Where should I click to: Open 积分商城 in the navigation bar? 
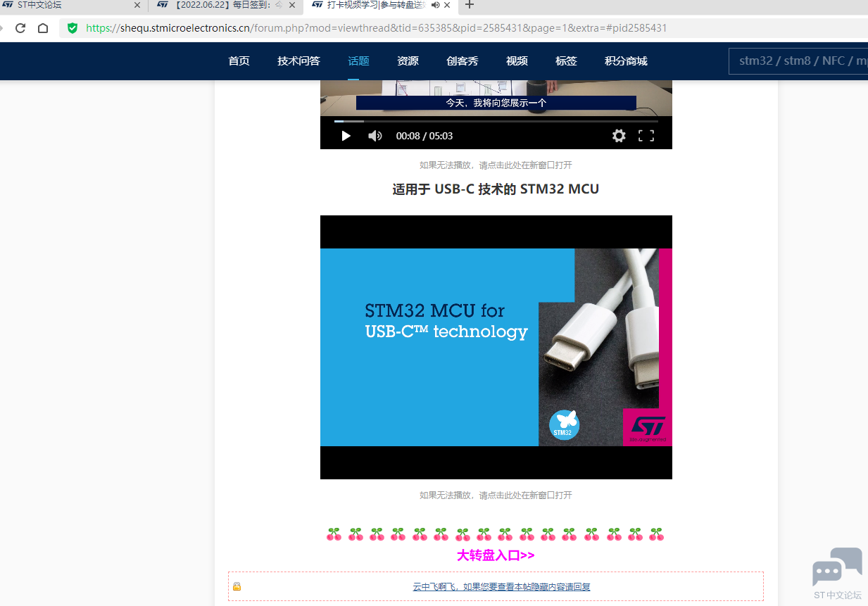point(626,61)
